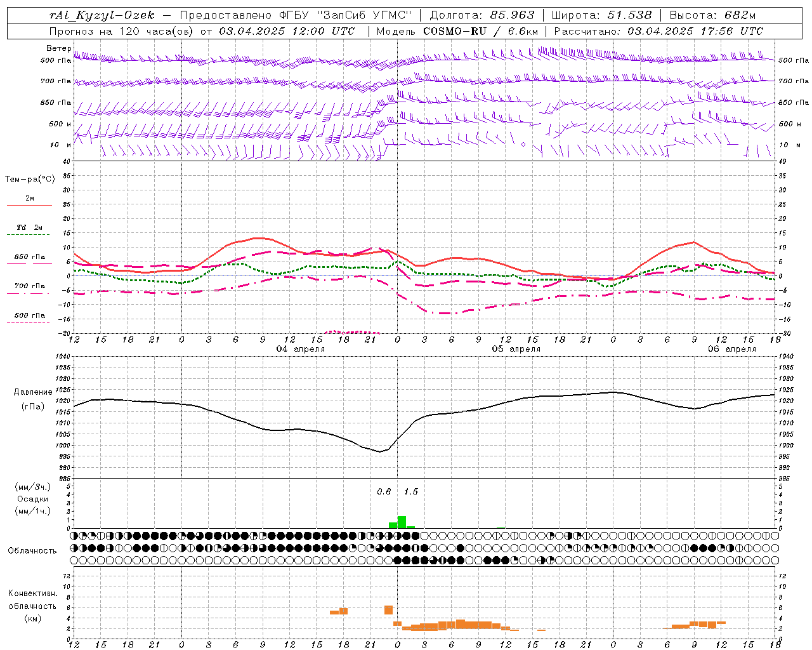Click the Тем-ра(°C) axis title

[x=30, y=180]
